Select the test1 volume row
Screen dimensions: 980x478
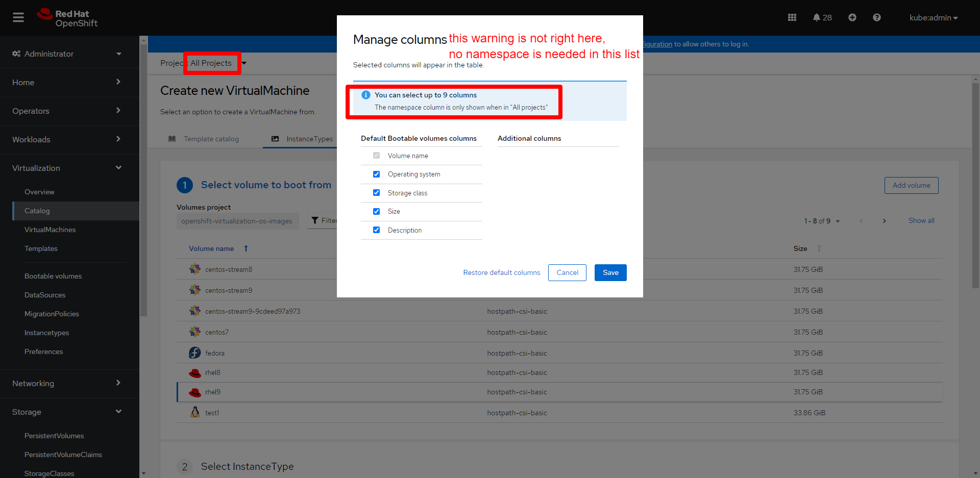coord(559,412)
